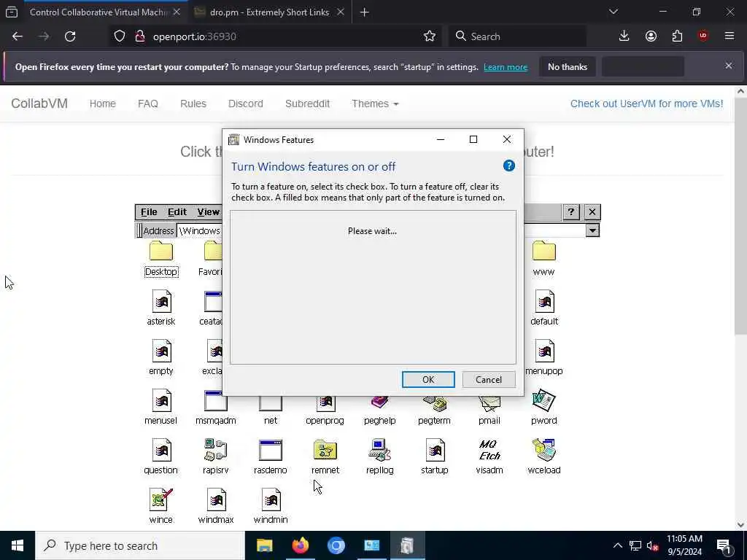Click Cancel in Windows Features dialog
Image resolution: width=747 pixels, height=560 pixels.
tap(488, 379)
